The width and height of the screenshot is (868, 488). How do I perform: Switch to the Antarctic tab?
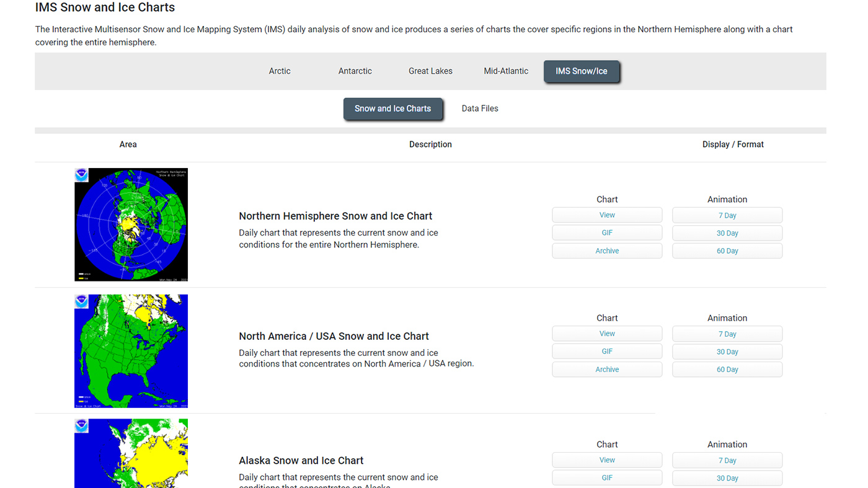point(355,71)
